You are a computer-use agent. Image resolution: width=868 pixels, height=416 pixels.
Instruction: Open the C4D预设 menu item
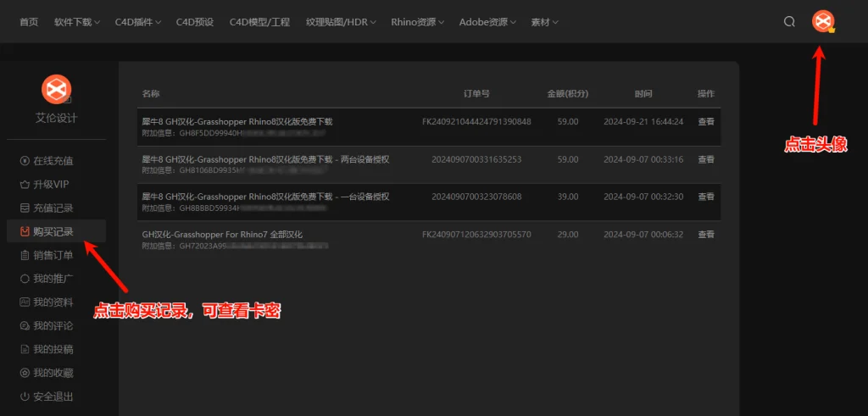pos(195,22)
